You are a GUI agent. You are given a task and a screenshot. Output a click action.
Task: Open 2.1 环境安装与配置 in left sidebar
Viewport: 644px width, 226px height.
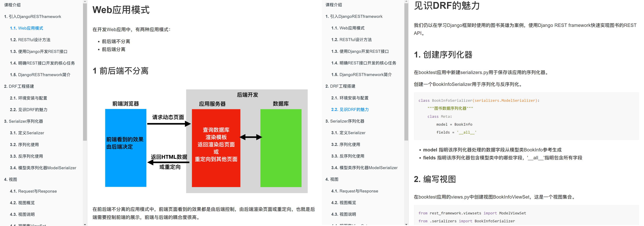28,98
